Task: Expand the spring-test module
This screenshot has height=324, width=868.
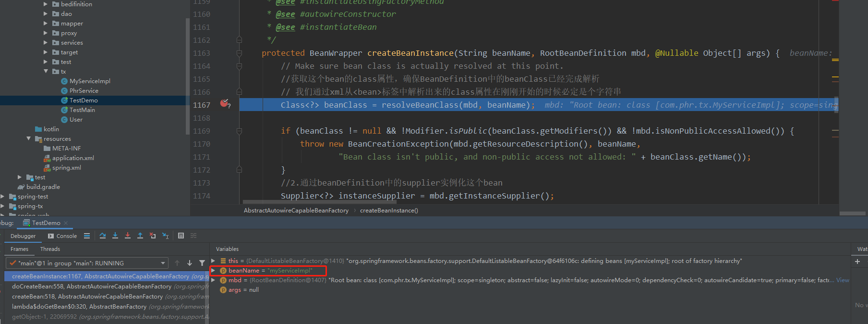Action: 2,196
